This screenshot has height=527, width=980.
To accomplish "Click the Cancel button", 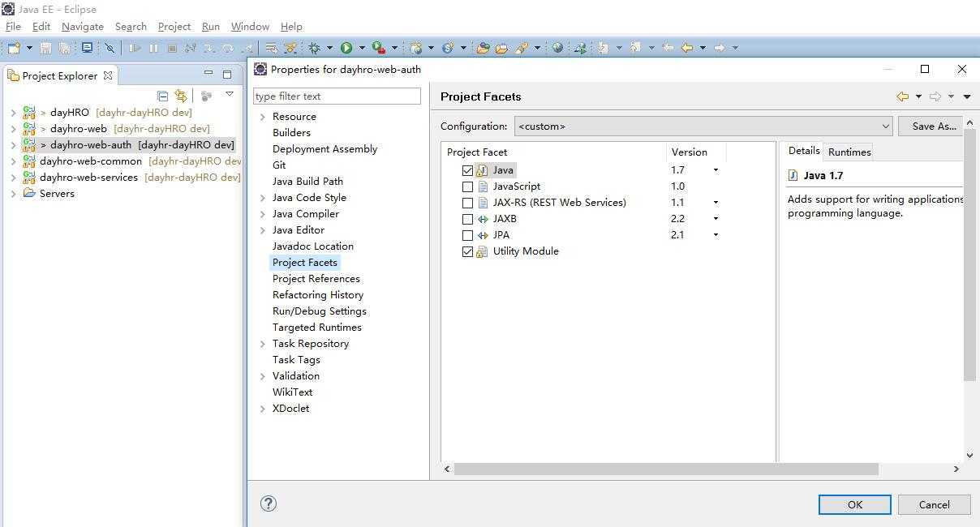I will (x=935, y=504).
